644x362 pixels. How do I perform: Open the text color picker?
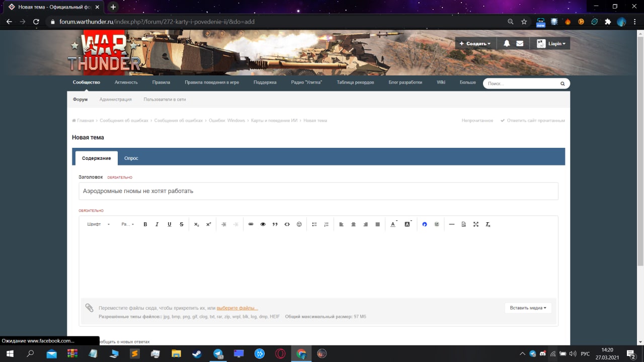(393, 224)
